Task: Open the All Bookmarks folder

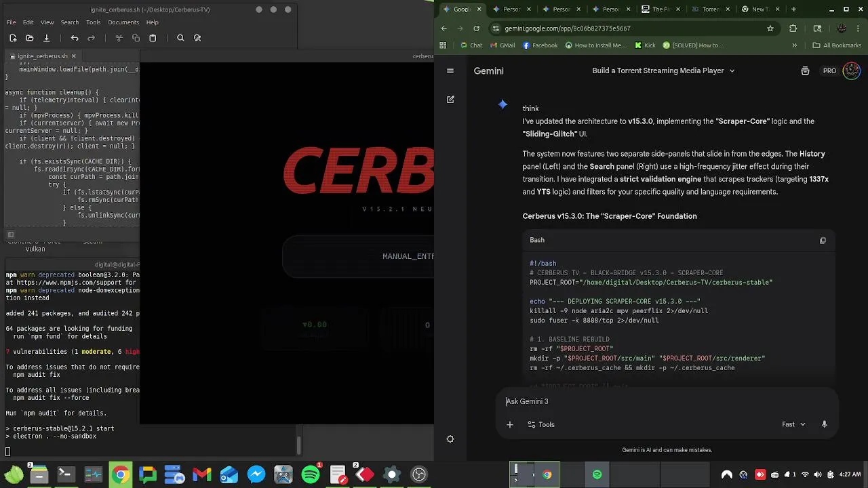Action: (837, 45)
